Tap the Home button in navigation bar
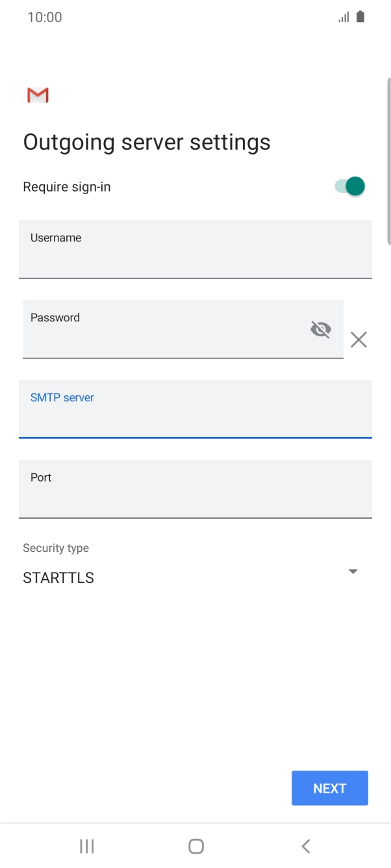The image size is (391, 868). click(195, 846)
